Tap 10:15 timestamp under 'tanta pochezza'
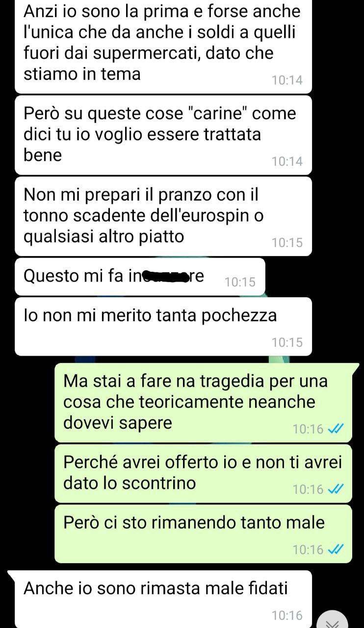This screenshot has width=364, height=628. [287, 342]
